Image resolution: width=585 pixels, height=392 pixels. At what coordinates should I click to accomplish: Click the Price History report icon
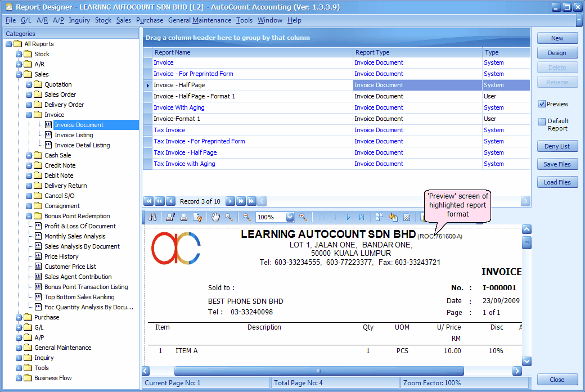pos(38,256)
